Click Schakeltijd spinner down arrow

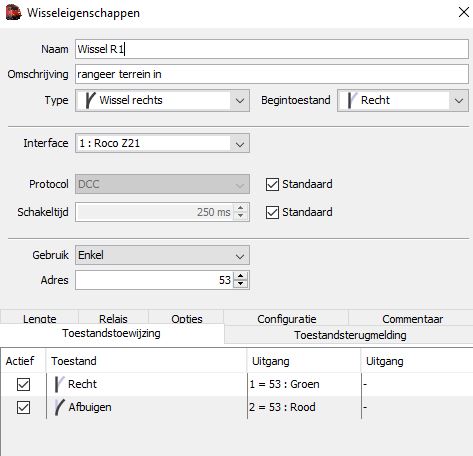[241, 216]
